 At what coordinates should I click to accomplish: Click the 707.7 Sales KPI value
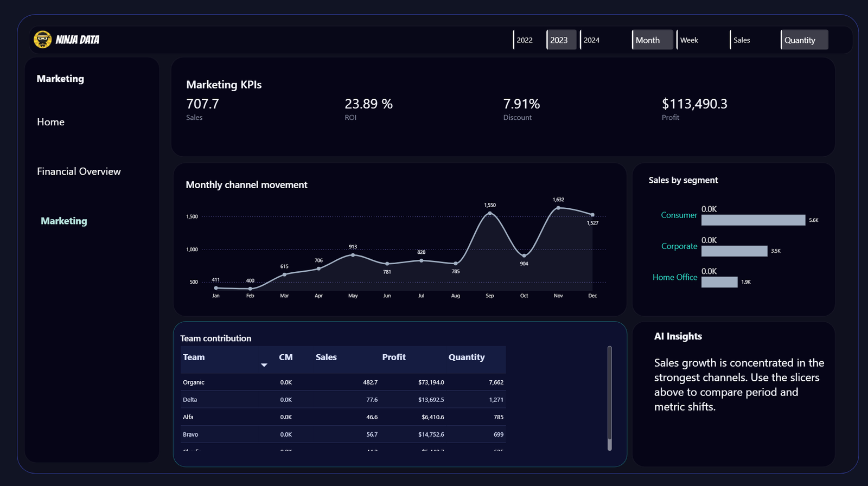click(x=202, y=104)
